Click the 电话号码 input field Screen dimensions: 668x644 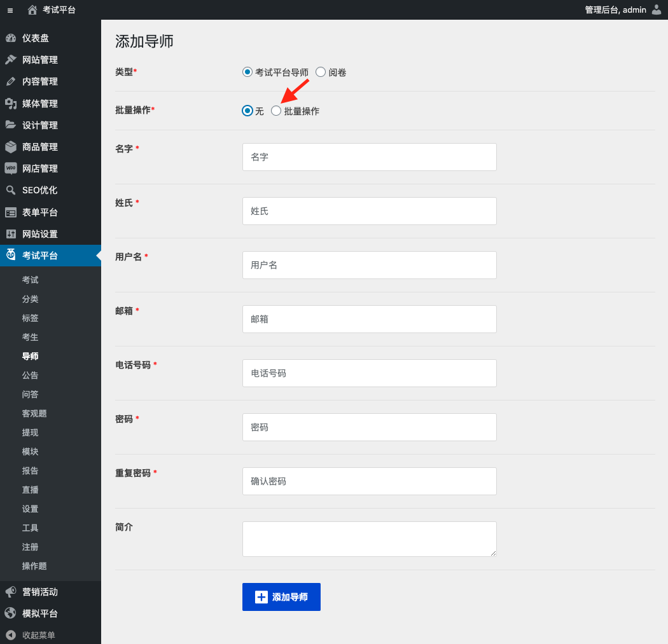(370, 373)
